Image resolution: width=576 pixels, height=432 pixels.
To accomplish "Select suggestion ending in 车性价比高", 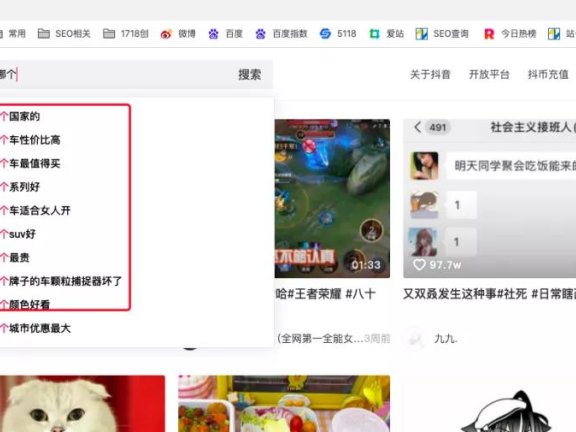I will point(30,140).
